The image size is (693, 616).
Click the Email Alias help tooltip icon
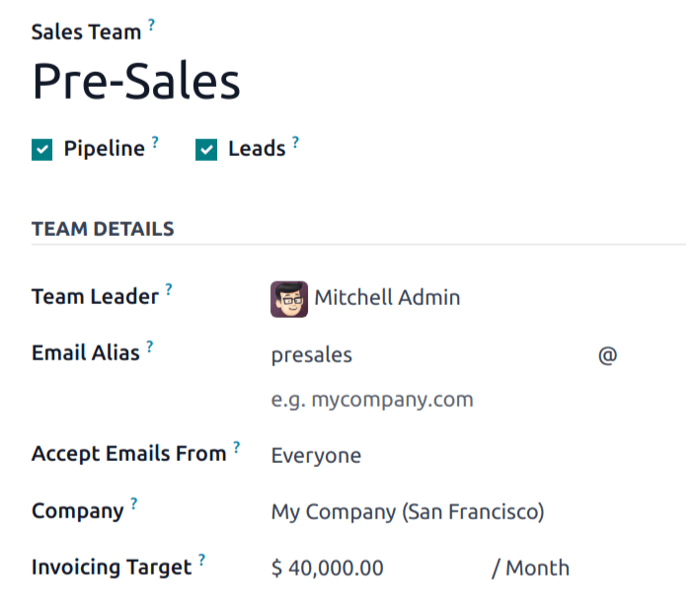[x=150, y=346]
